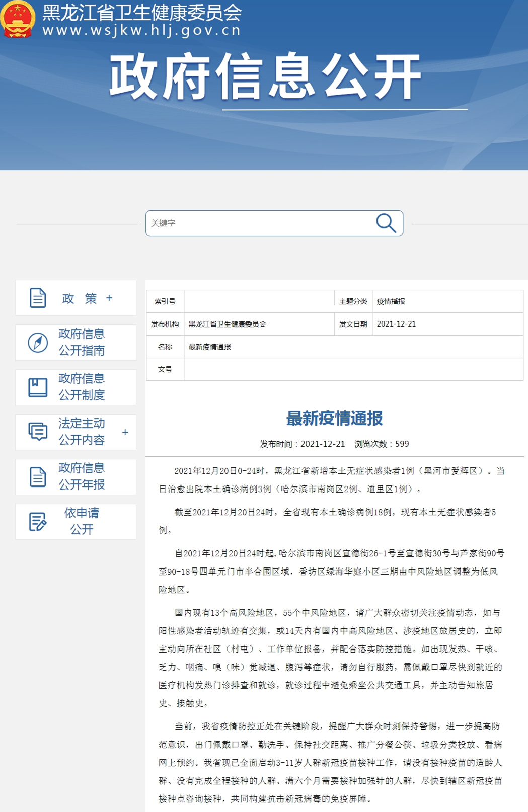The height and width of the screenshot is (812, 528).
Task: Click the document icon for 政府信息公开年报
Action: pyautogui.click(x=38, y=477)
